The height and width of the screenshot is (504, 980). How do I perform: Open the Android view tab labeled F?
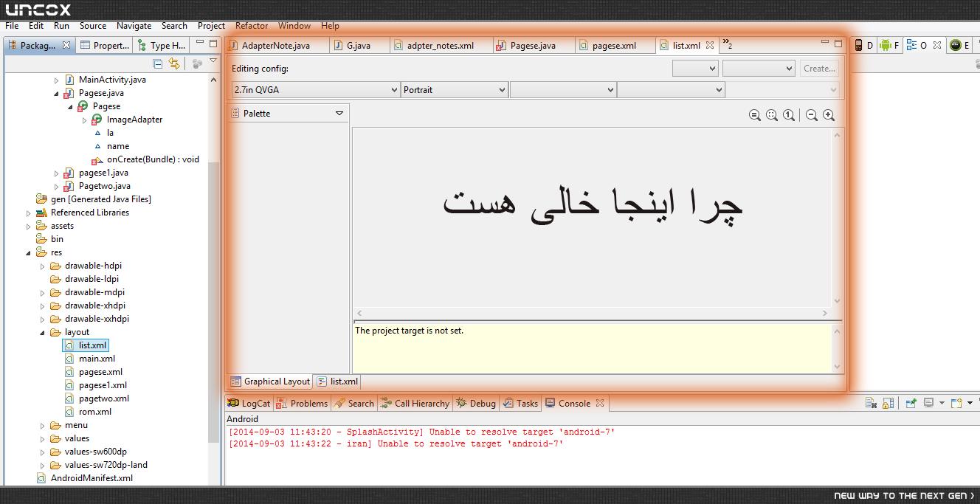click(x=889, y=46)
